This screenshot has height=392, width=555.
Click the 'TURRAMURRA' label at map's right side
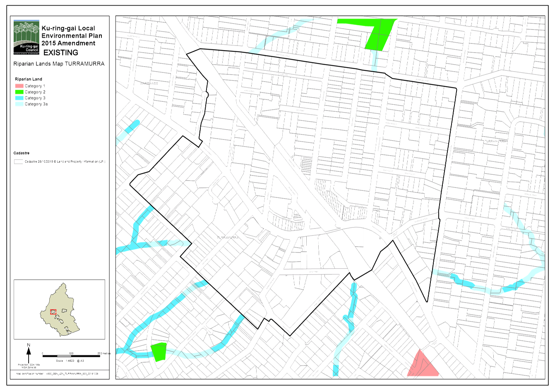495,141
